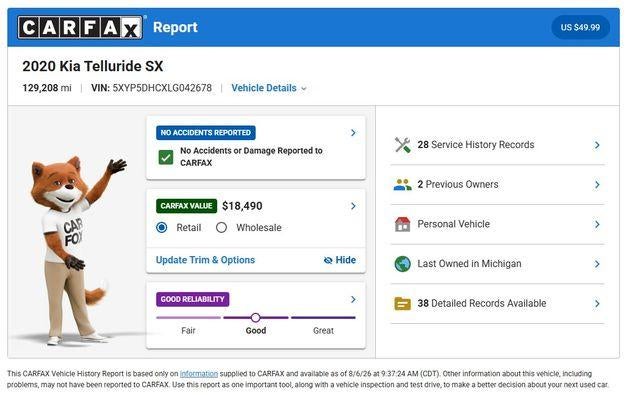Viewport: 640px width, 395px height.
Task: Click the previous owners people icon
Action: click(402, 184)
